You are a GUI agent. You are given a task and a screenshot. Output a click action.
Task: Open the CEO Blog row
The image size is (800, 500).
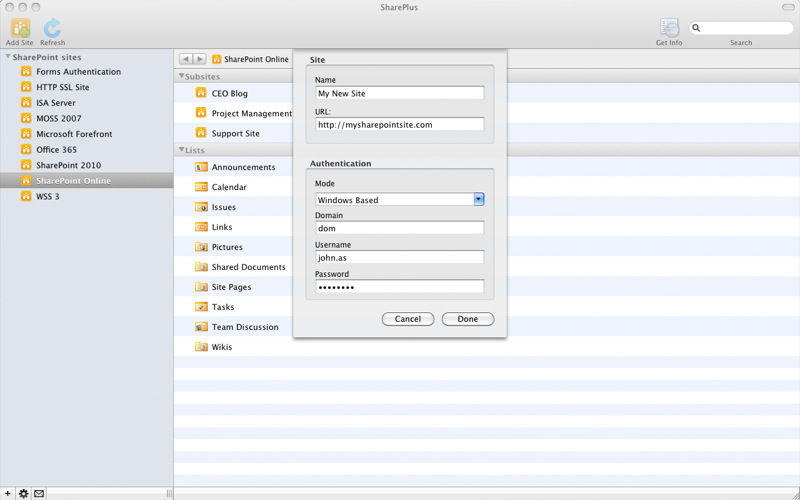click(x=487, y=93)
